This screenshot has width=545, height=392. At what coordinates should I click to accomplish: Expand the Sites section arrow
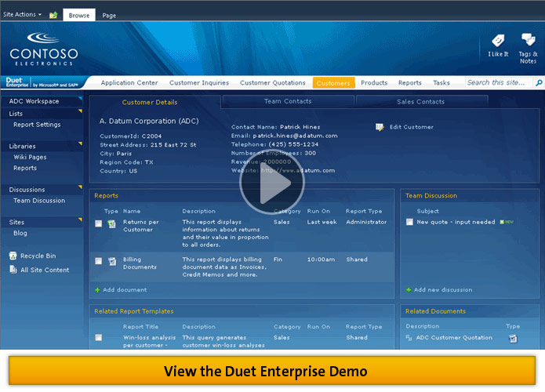[80, 220]
